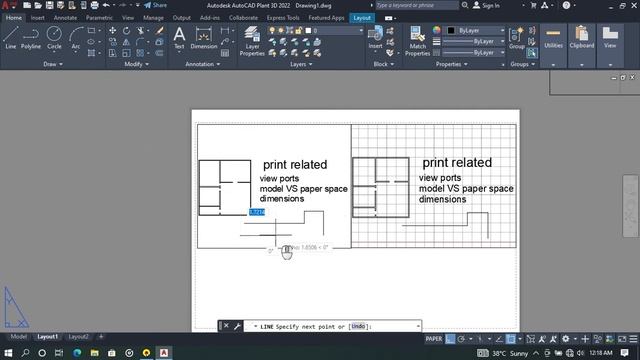The height and width of the screenshot is (360, 640).
Task: Toggle PAPER space button in status bar
Action: pyautogui.click(x=433, y=339)
